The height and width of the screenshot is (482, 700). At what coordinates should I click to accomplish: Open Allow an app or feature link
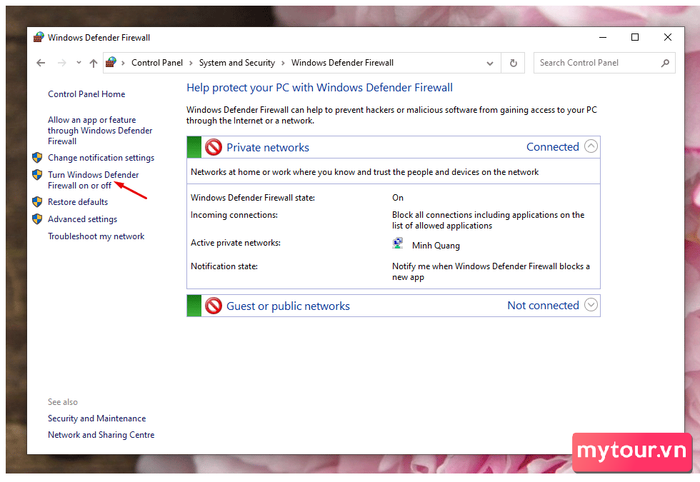pos(100,130)
